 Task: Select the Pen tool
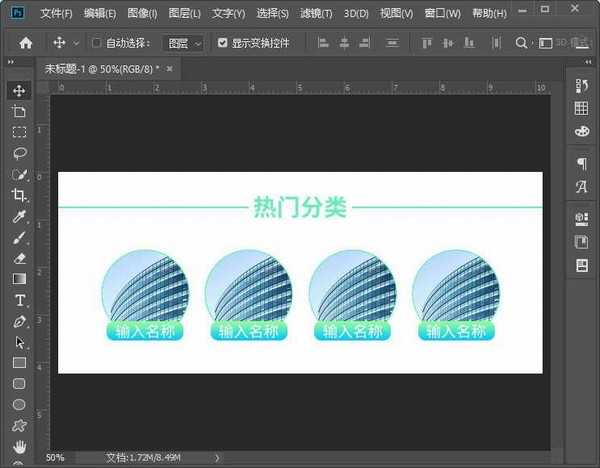pos(19,321)
